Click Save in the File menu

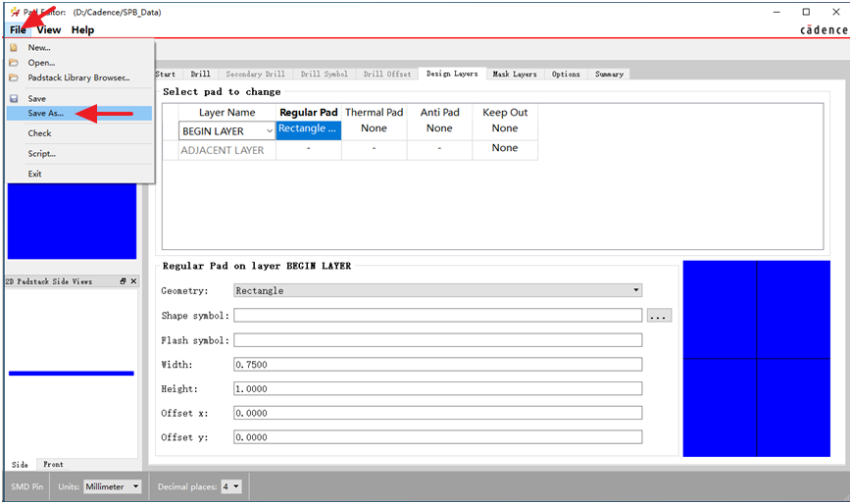point(37,98)
